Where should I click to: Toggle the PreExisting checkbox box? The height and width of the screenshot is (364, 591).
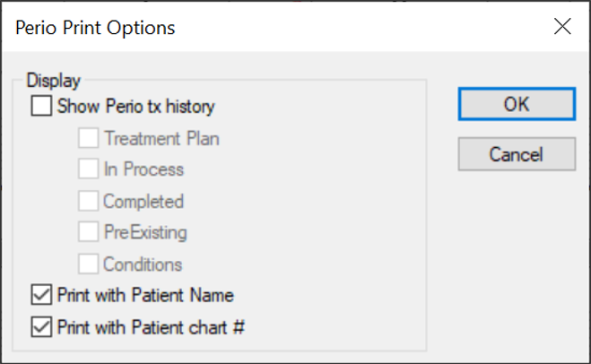tap(88, 232)
